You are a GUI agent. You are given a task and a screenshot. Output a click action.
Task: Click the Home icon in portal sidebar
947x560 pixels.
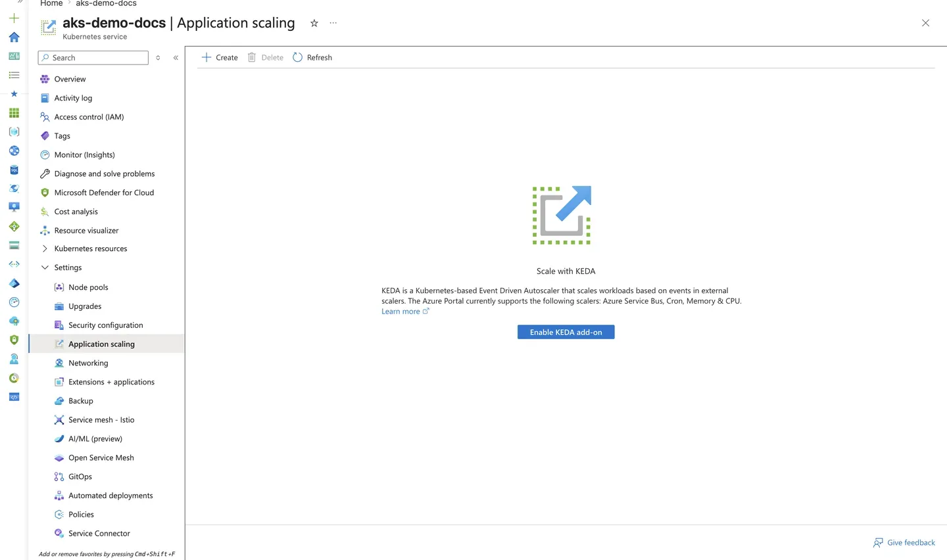tap(14, 37)
